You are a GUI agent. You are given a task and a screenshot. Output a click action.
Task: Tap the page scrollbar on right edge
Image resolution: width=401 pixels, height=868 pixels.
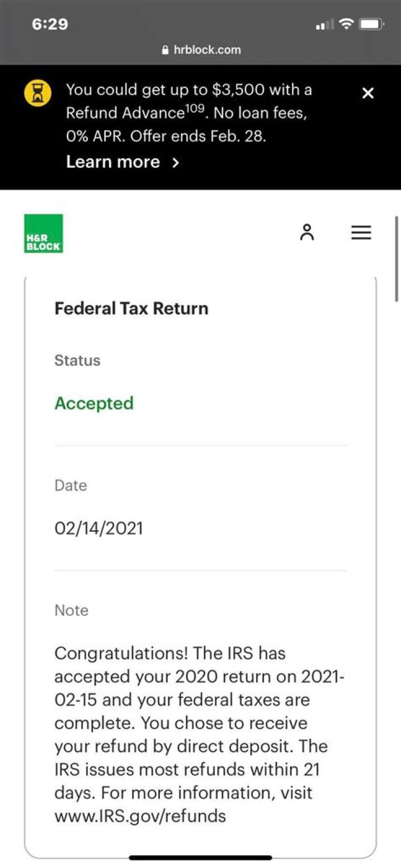[x=397, y=259]
